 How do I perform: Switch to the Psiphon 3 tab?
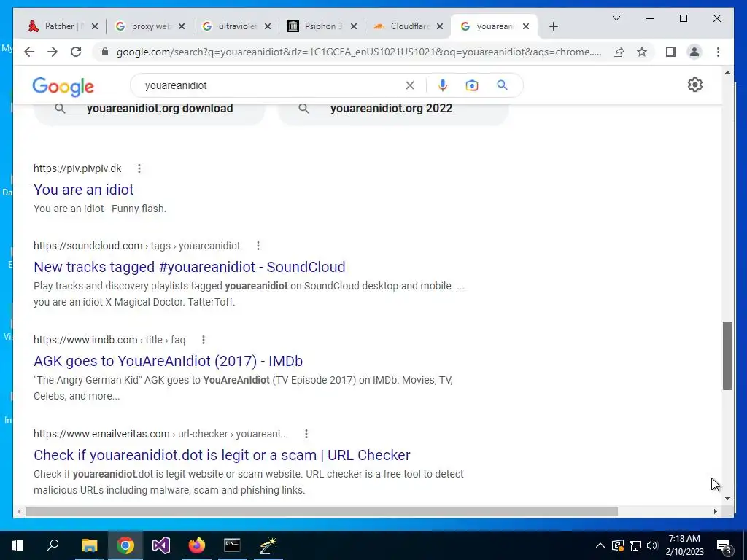(x=322, y=26)
